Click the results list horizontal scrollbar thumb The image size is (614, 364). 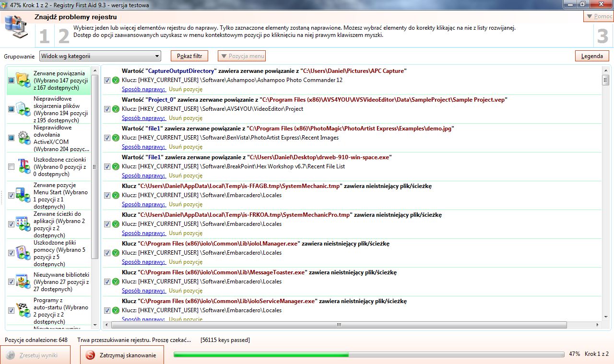(339, 325)
